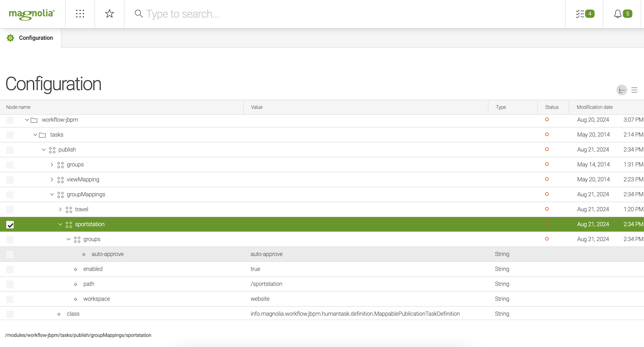Click auto-approve property icon
Image resolution: width=644 pixels, height=347 pixels.
(x=84, y=255)
